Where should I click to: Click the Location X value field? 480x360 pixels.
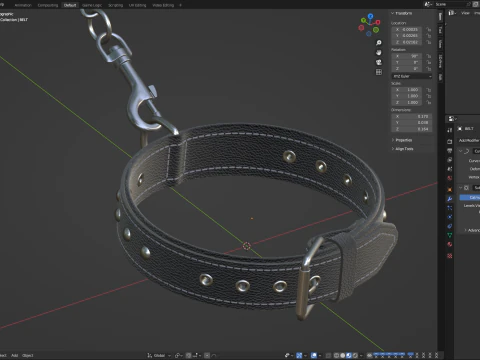click(407, 29)
